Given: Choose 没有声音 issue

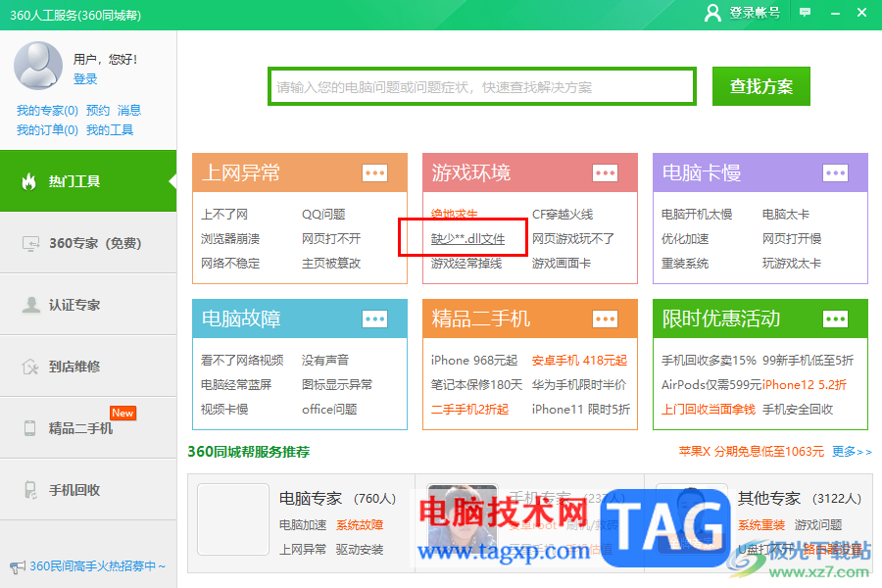Looking at the screenshot, I should pyautogui.click(x=325, y=360).
